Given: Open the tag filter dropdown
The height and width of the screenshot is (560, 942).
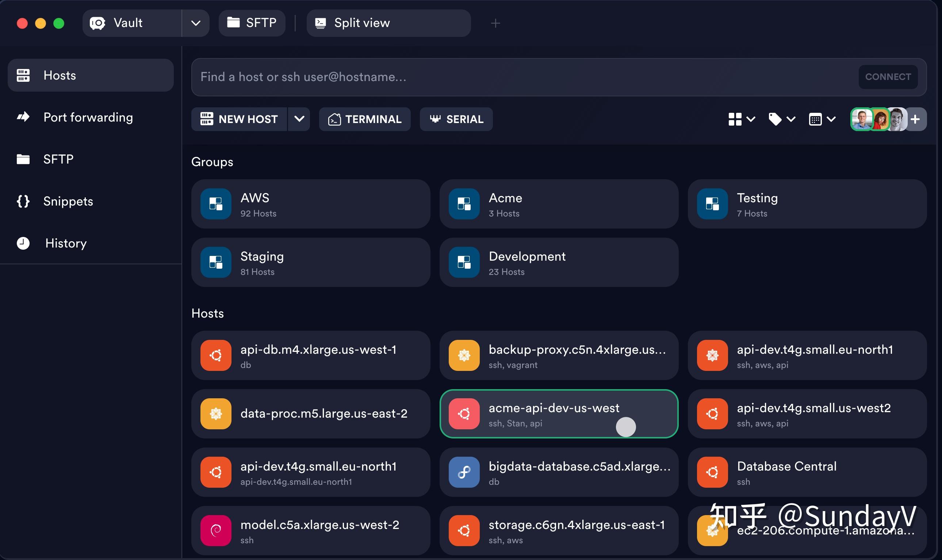Looking at the screenshot, I should (x=782, y=119).
